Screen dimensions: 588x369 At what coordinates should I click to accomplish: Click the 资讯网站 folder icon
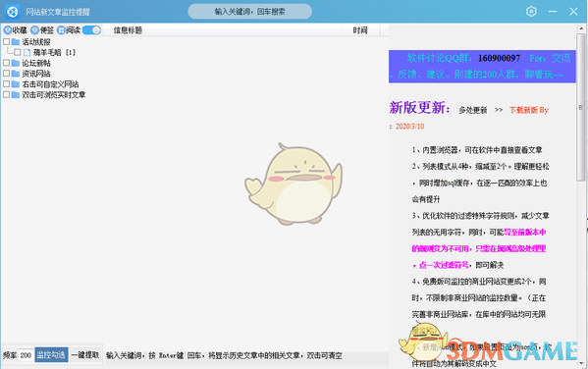16,74
